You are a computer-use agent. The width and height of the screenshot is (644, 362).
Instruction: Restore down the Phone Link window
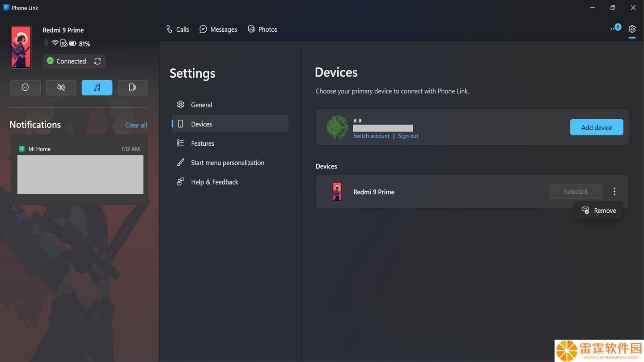click(x=613, y=8)
